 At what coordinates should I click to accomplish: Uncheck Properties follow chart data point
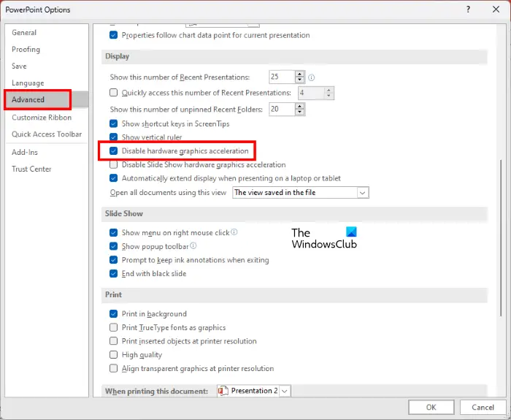pos(113,35)
